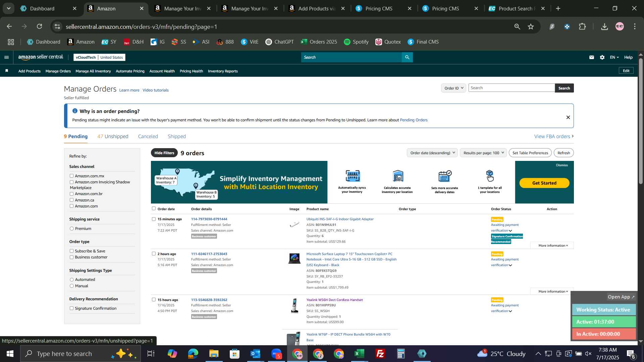This screenshot has width=644, height=362.
Task: Click the bookmark flag icon in favorites bar
Action: pyautogui.click(x=7, y=71)
